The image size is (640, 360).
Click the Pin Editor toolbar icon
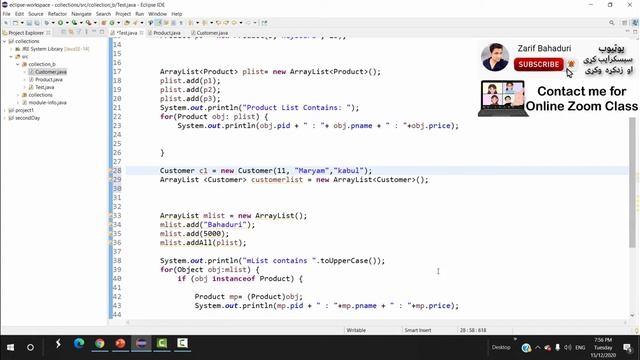pos(264,23)
